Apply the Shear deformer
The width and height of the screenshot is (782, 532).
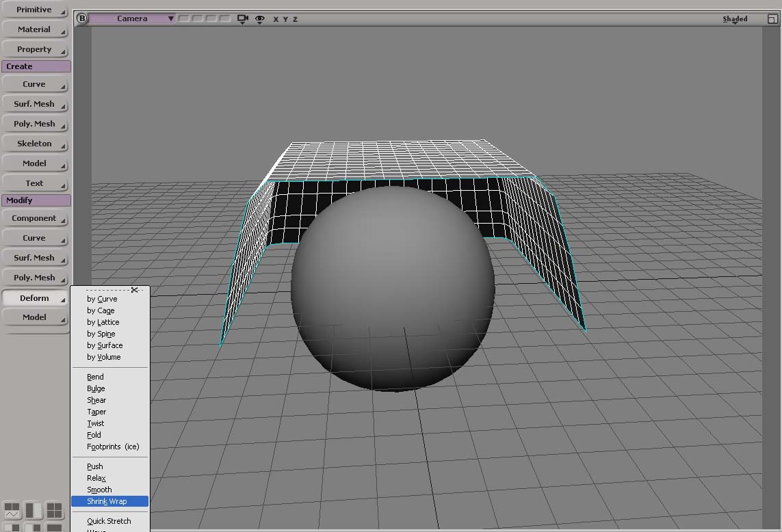pos(109,401)
